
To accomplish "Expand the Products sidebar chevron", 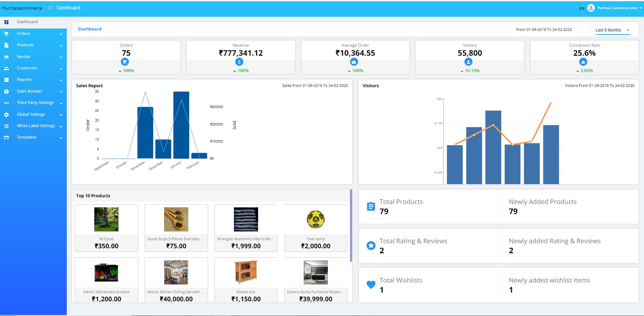I will point(61,46).
